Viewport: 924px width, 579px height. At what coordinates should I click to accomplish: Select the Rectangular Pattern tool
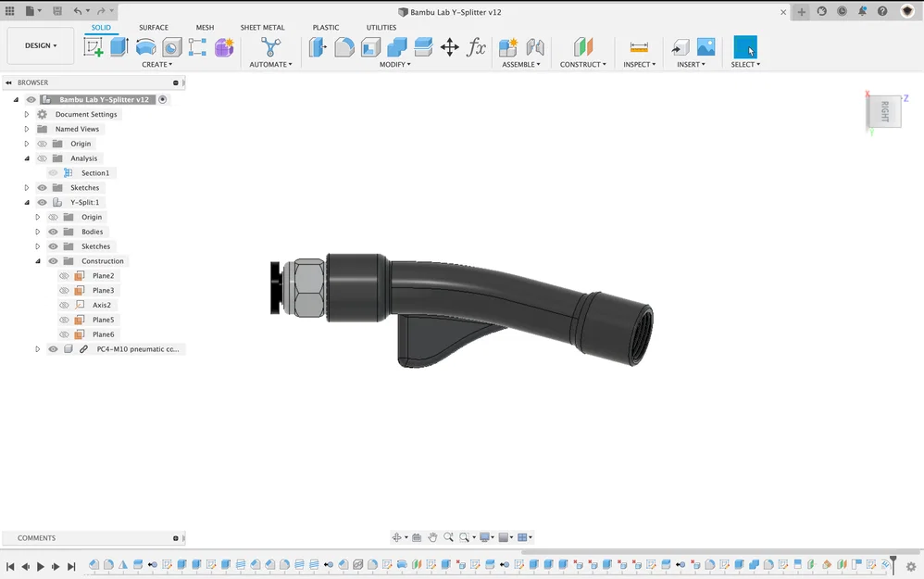[197, 47]
